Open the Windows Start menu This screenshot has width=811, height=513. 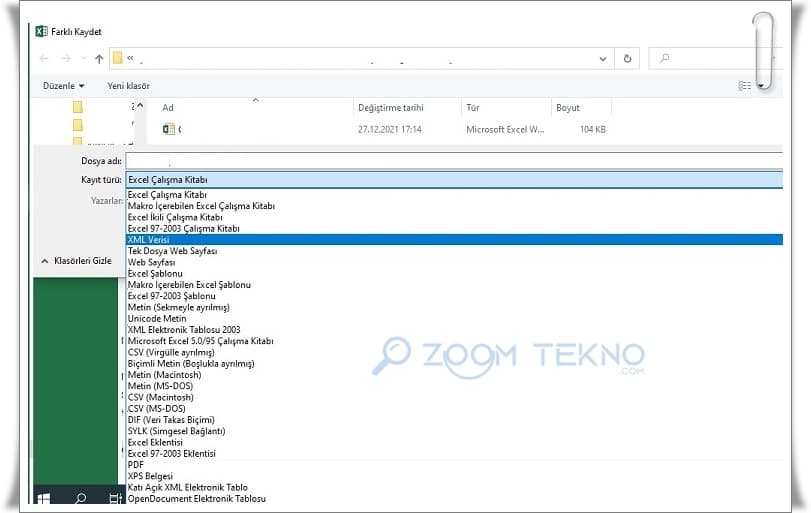43,499
